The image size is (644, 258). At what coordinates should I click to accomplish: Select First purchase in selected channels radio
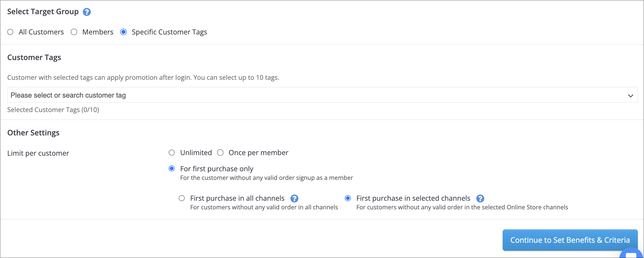point(348,198)
